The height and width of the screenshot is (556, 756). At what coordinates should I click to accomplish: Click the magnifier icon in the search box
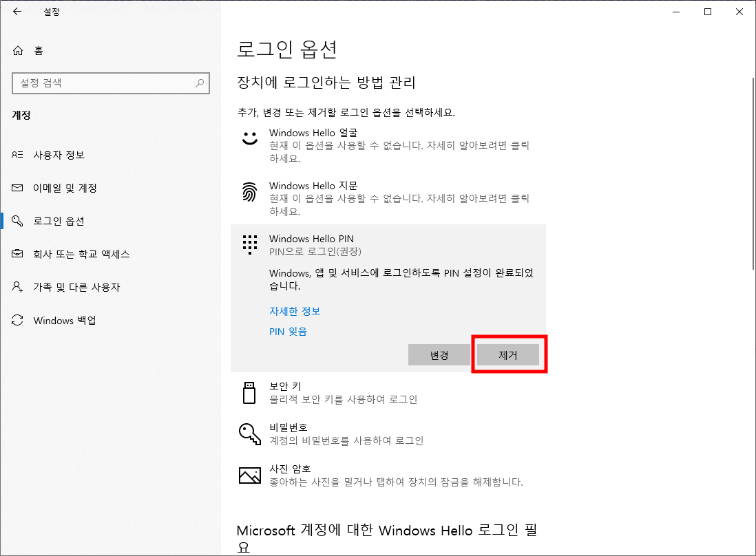coord(200,83)
